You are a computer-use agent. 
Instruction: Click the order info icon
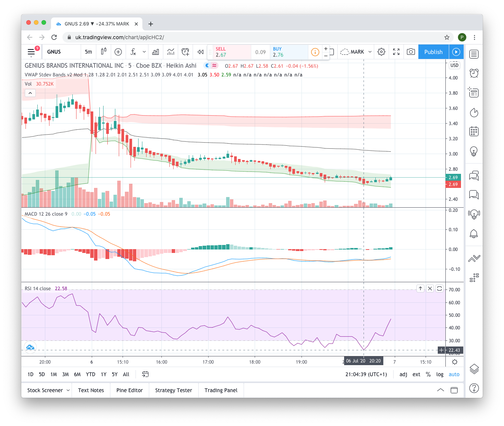tap(315, 52)
